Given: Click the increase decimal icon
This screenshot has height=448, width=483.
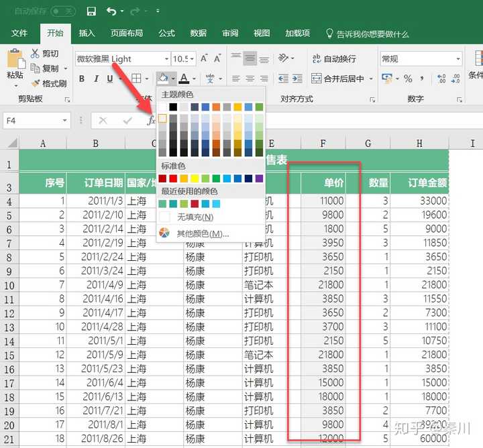Looking at the screenshot, I should coord(441,79).
